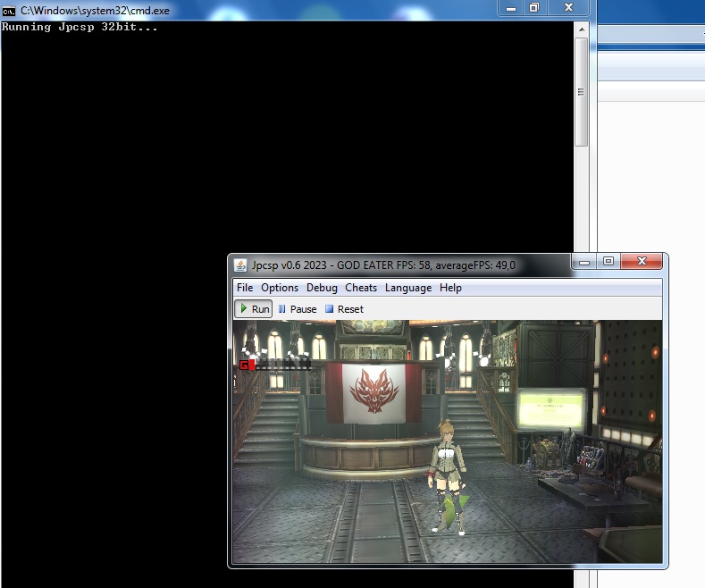
Task: Click the cmd.exe vertical scrollbar thumb
Action: point(582,92)
